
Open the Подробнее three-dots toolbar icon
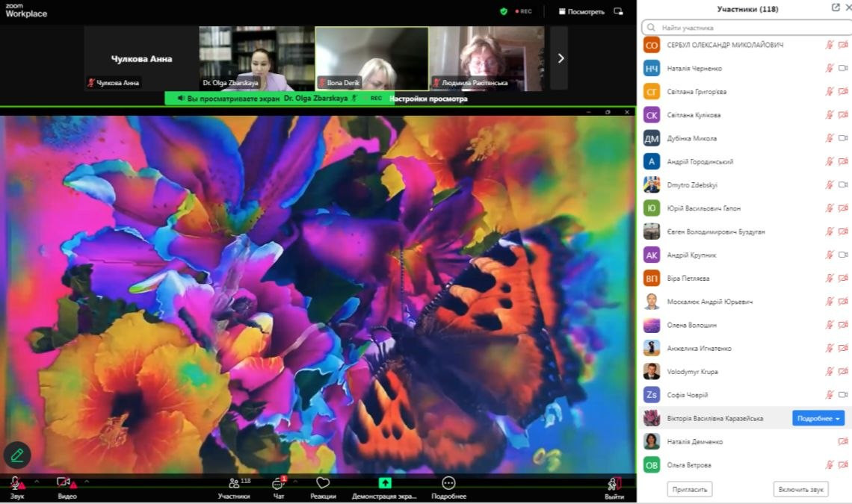pyautogui.click(x=448, y=483)
